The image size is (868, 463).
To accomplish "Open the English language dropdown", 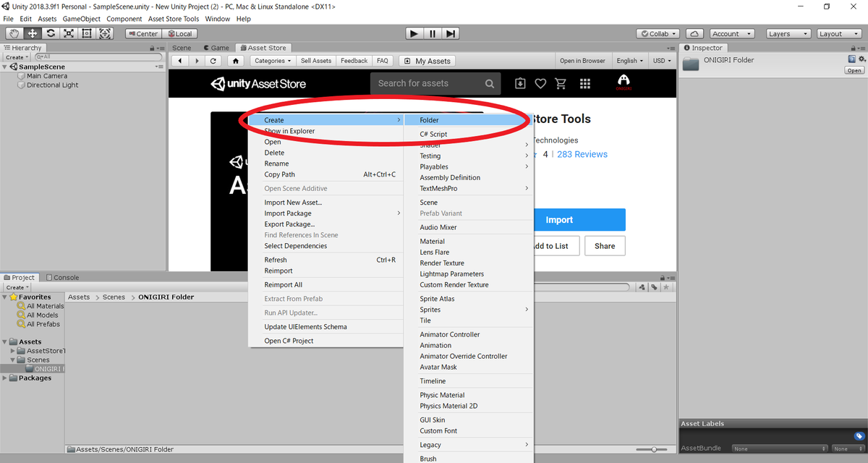I will (x=631, y=61).
